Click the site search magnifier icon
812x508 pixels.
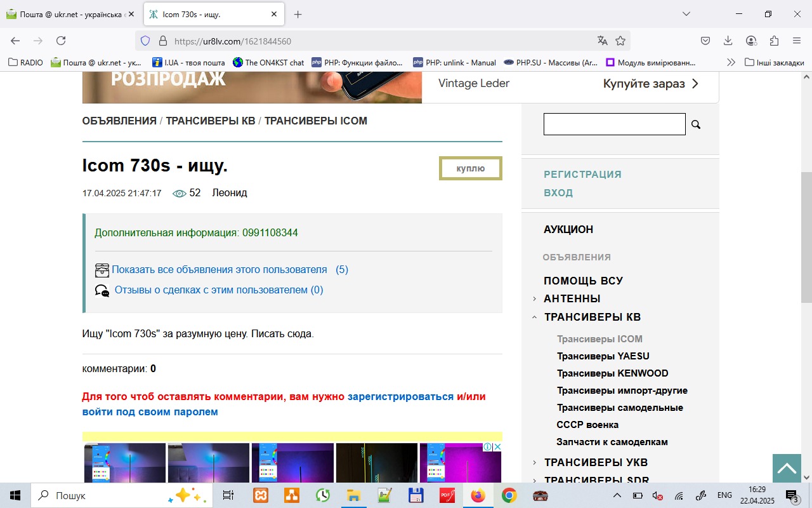(696, 124)
